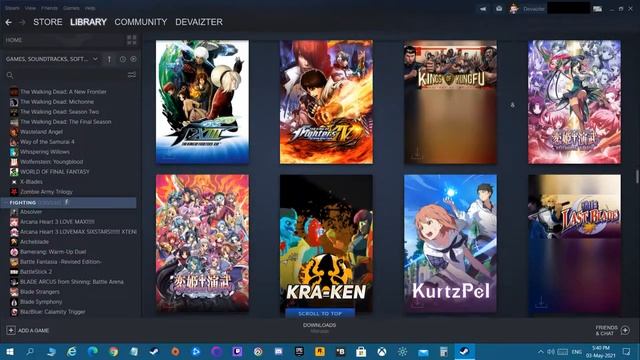Select The Walking Dead: The Final Season
This screenshot has height=360, width=640.
pyautogui.click(x=66, y=122)
